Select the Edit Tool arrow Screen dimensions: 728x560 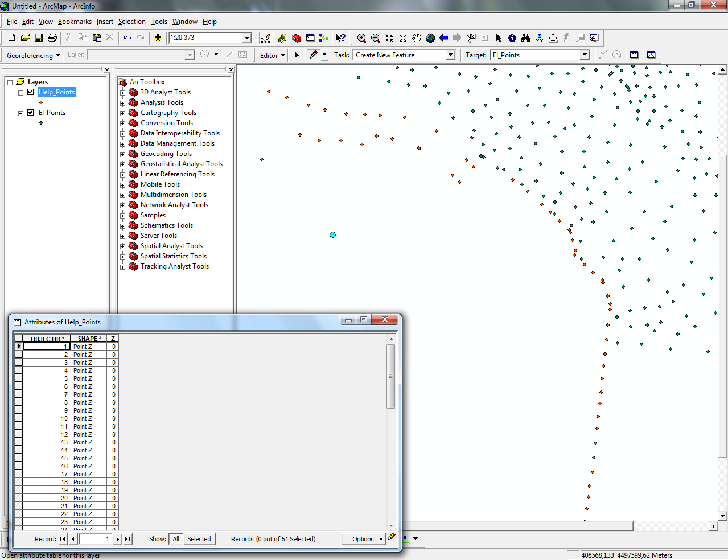(297, 55)
